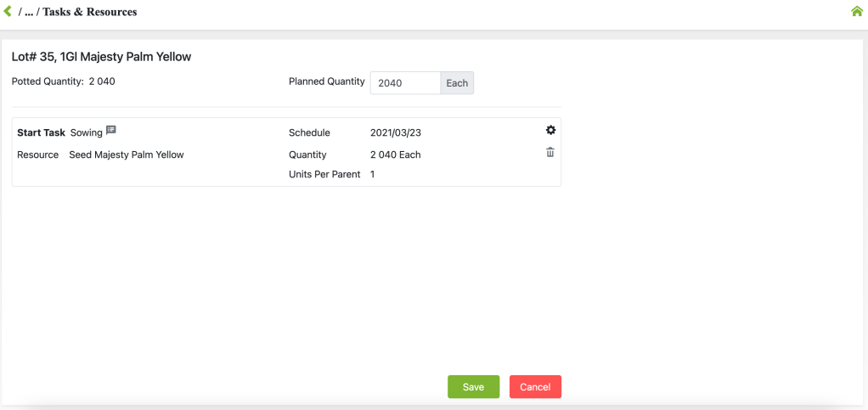Click the Lot# 35 Majesty Palm heading
Image resolution: width=868 pixels, height=410 pixels.
tap(101, 57)
